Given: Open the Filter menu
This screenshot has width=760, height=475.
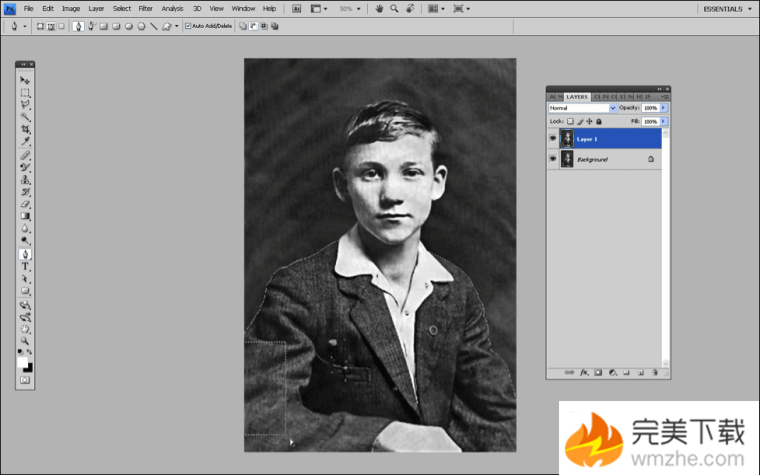Looking at the screenshot, I should 146,8.
